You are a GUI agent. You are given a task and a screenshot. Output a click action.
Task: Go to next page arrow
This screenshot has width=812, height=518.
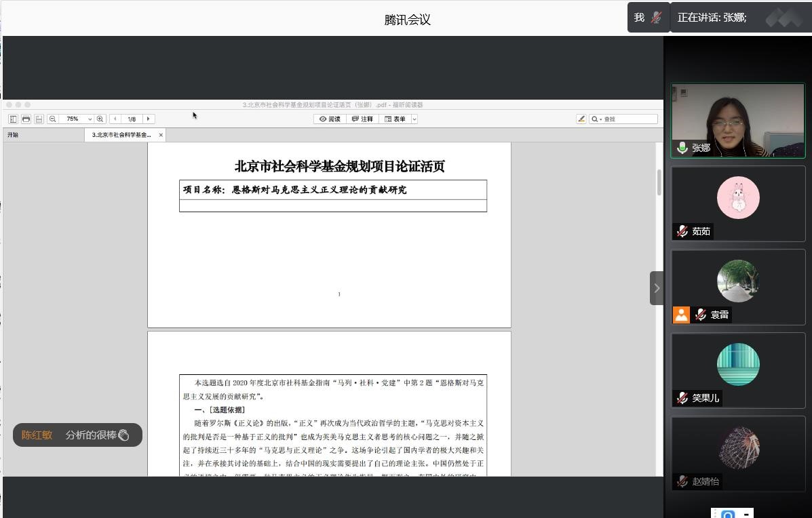click(149, 119)
